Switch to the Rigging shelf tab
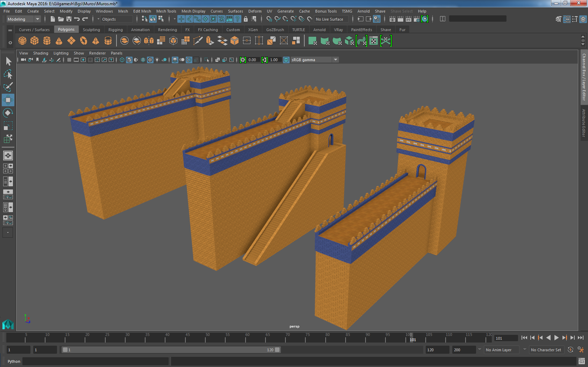Viewport: 588px width, 367px height. click(115, 30)
